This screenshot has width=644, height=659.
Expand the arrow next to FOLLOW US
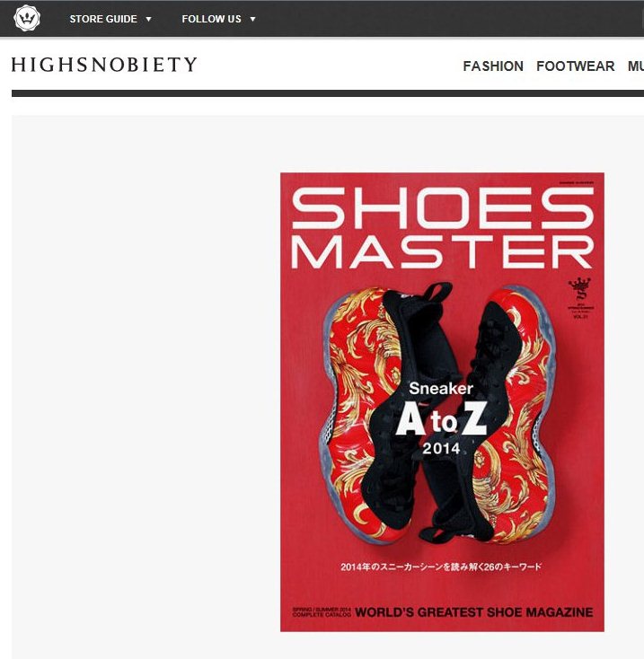pyautogui.click(x=252, y=19)
